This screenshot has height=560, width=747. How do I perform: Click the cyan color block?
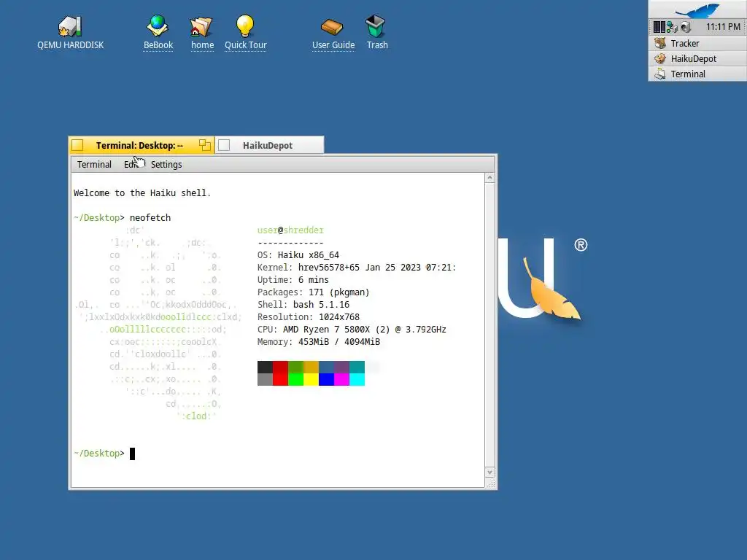coord(357,379)
